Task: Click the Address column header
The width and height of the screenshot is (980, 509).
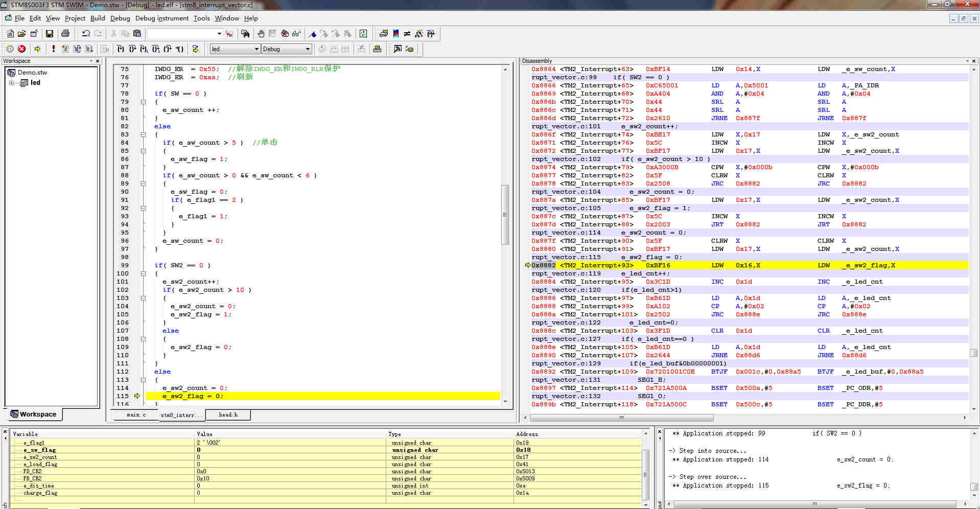Action: pos(577,434)
